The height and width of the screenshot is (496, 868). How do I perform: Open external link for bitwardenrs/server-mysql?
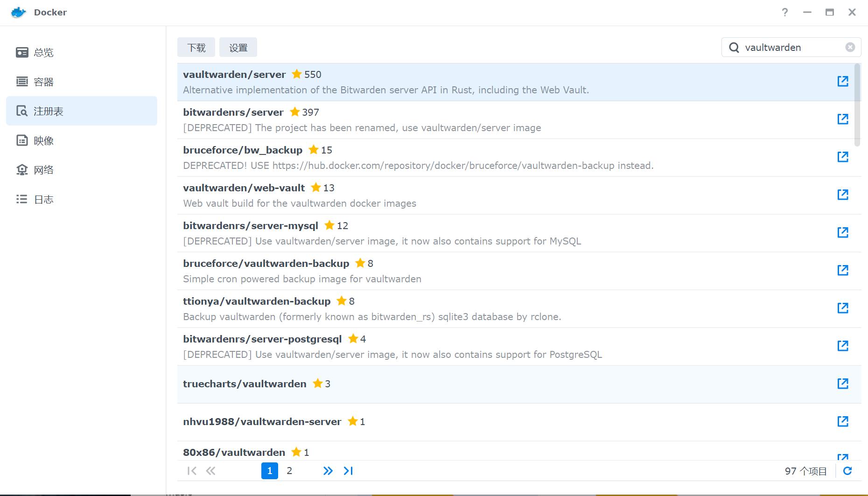(x=843, y=232)
